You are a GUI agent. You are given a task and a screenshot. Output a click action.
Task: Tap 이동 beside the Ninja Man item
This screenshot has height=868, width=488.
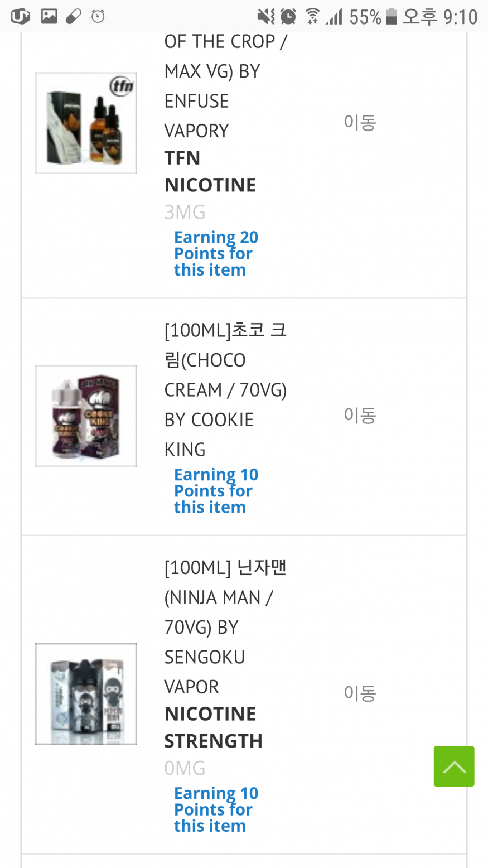[x=360, y=693]
